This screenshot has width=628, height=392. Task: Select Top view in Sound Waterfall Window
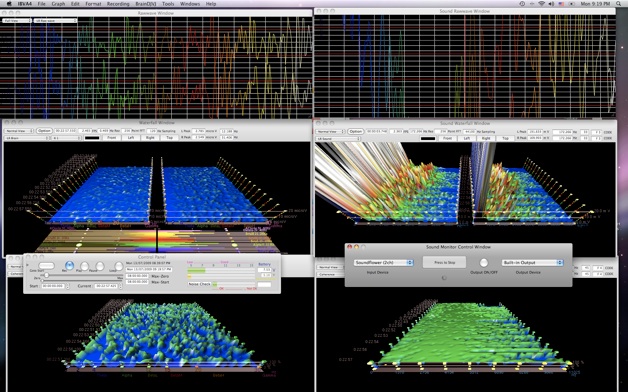505,138
